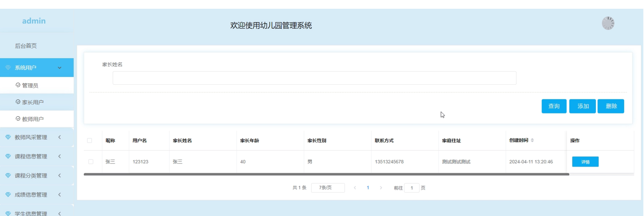The height and width of the screenshot is (216, 644).
Task: Tick the select-all checkbox in table header
Action: (90, 141)
